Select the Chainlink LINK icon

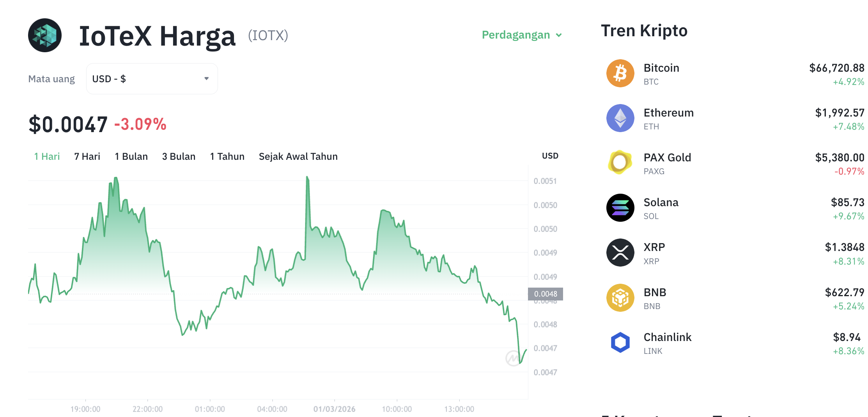(x=620, y=343)
